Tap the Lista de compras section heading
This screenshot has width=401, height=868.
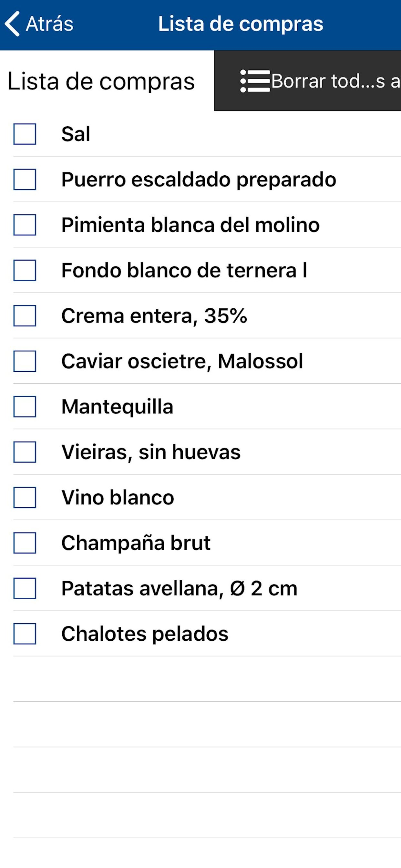[x=101, y=81]
